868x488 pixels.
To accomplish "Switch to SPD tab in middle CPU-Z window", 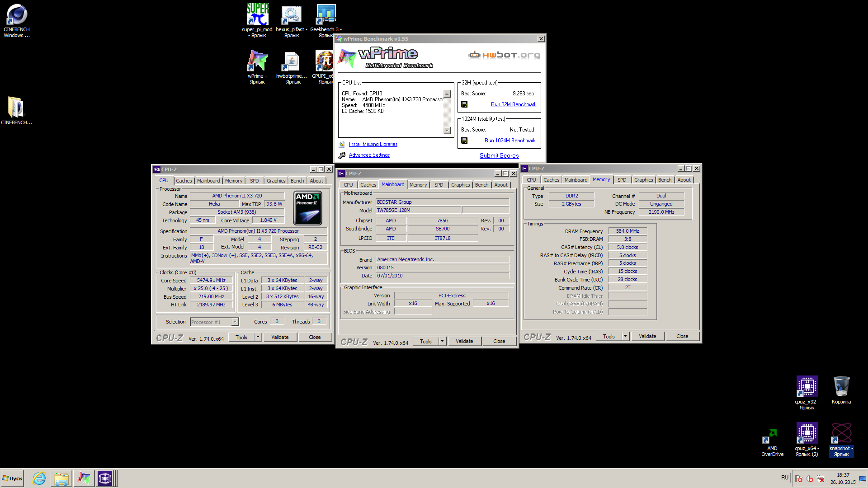I will point(439,185).
